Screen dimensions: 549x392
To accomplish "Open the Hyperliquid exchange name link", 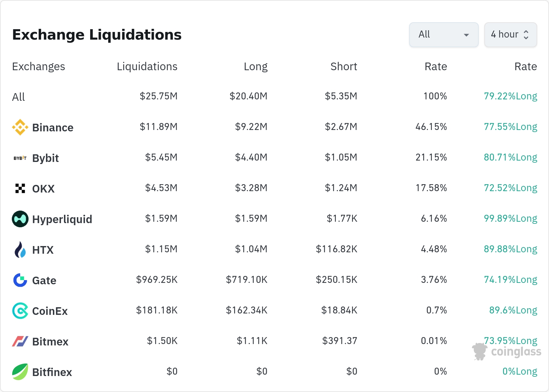I will click(62, 219).
